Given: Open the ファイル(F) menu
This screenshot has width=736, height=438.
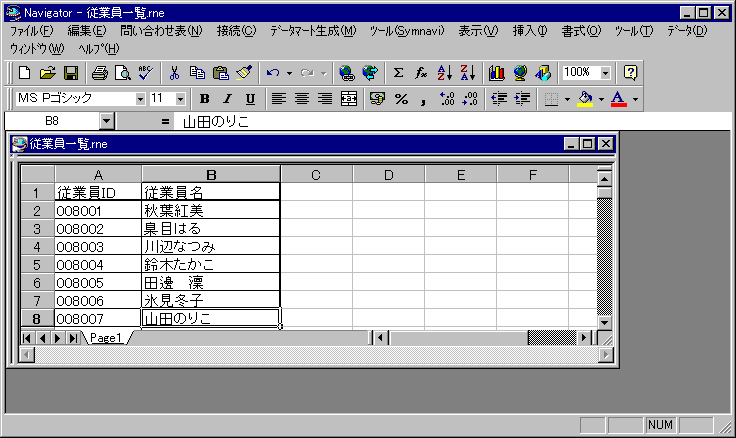Looking at the screenshot, I should 32,31.
